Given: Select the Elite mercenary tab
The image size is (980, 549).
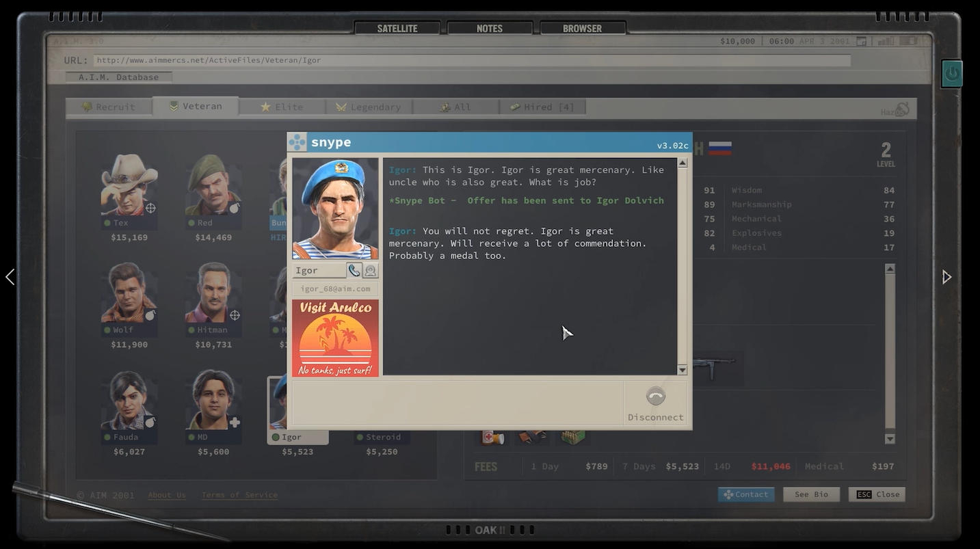Looking at the screenshot, I should click(x=281, y=107).
